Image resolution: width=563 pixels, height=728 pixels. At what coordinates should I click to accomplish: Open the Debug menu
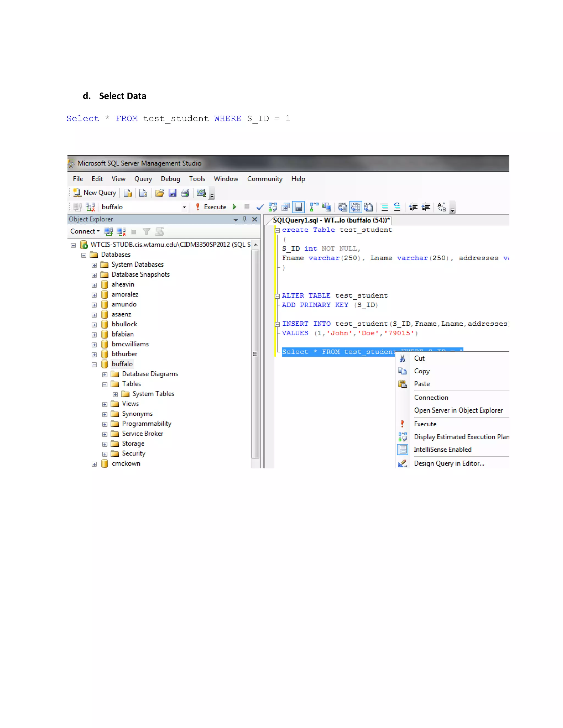point(170,179)
